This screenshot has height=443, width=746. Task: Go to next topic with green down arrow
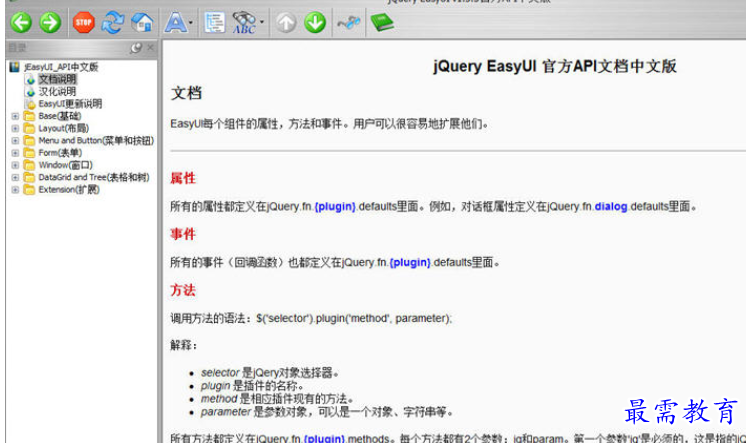315,22
